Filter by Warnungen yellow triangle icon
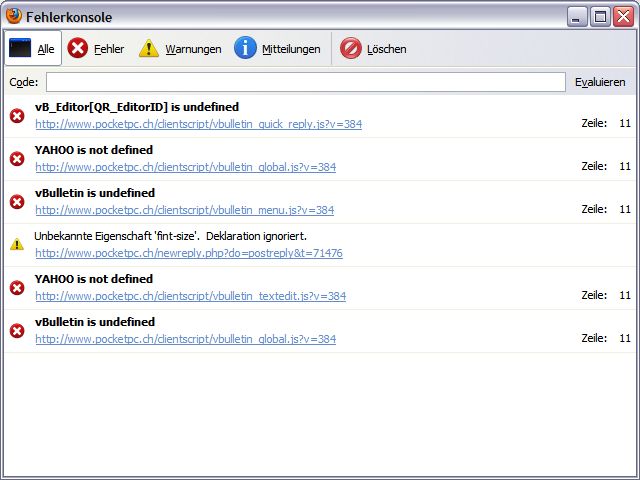 [149, 48]
